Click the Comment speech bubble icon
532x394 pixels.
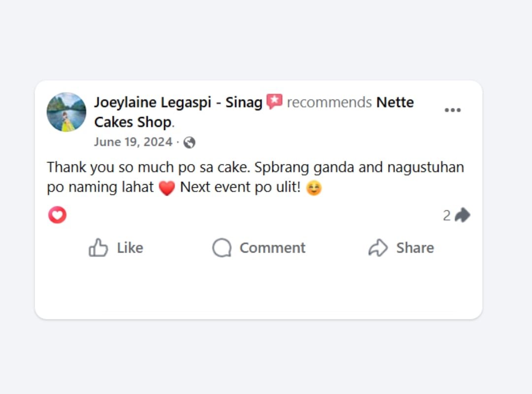tap(222, 248)
